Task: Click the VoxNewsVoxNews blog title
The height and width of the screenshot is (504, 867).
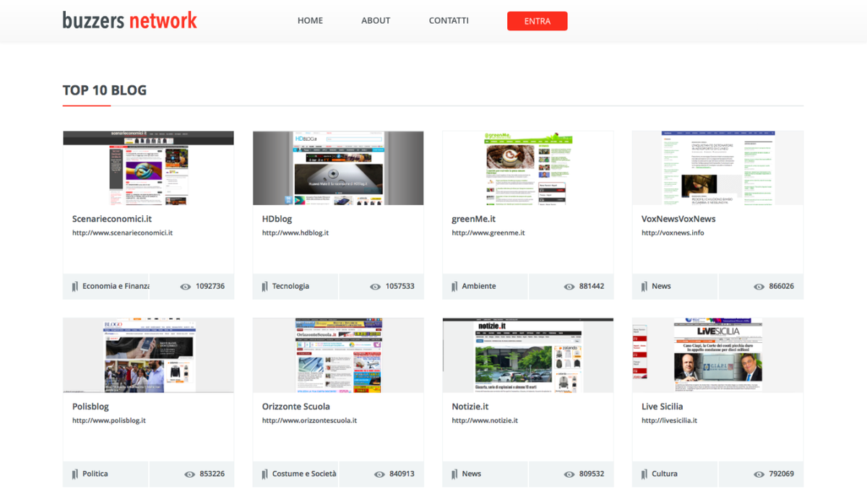Action: click(678, 219)
